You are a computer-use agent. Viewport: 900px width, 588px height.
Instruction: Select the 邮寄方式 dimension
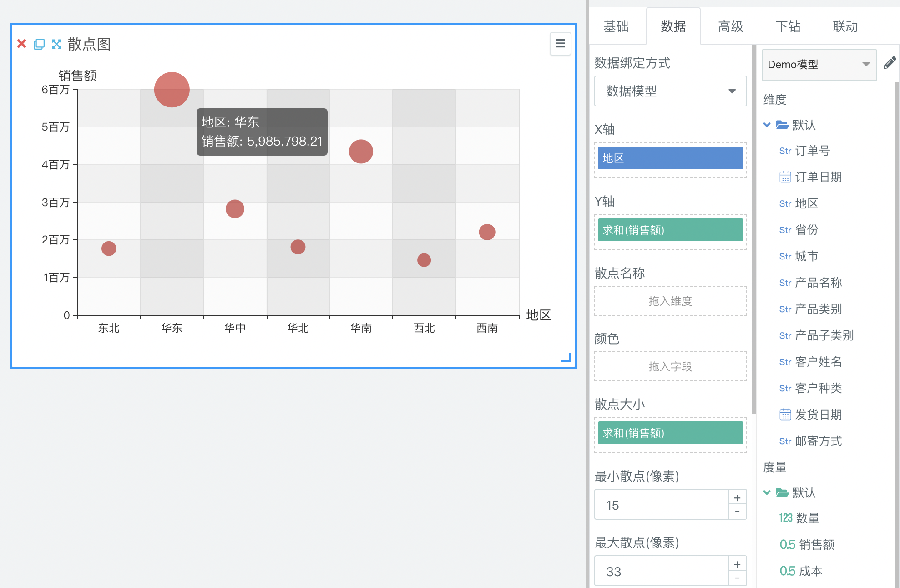click(x=818, y=441)
